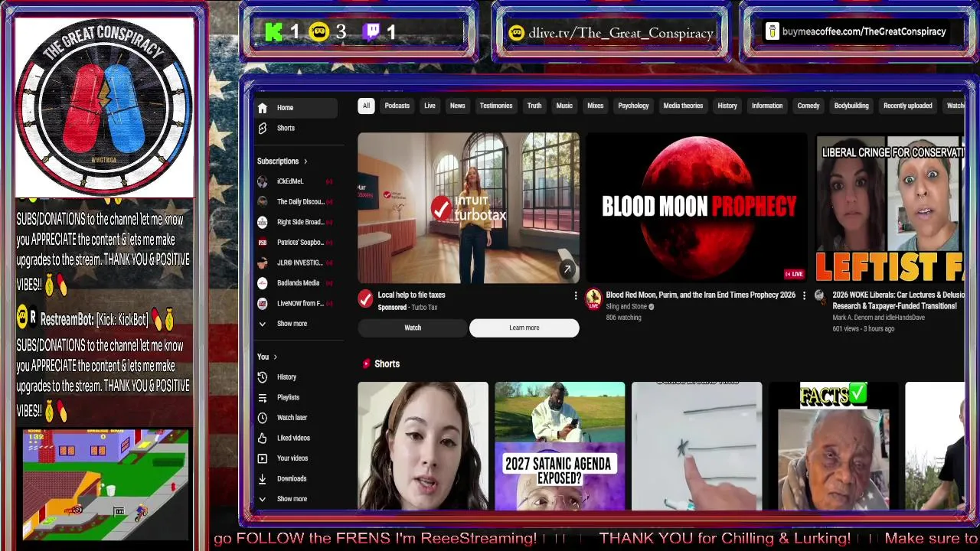This screenshot has height=551, width=980.
Task: Click the Watch button on TurboTax ad
Action: (413, 328)
